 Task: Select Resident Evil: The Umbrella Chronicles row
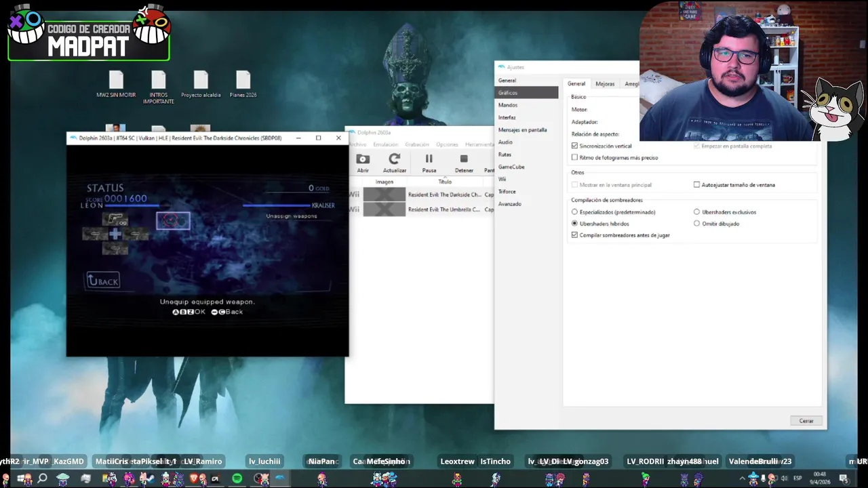point(420,209)
